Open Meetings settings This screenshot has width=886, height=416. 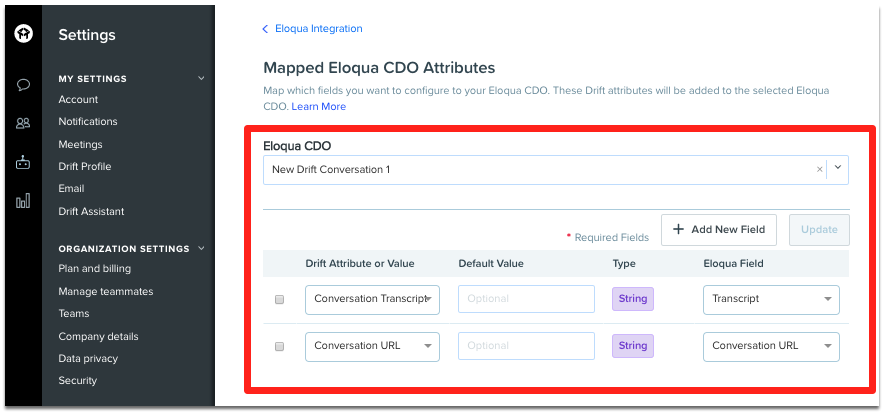[x=80, y=145]
